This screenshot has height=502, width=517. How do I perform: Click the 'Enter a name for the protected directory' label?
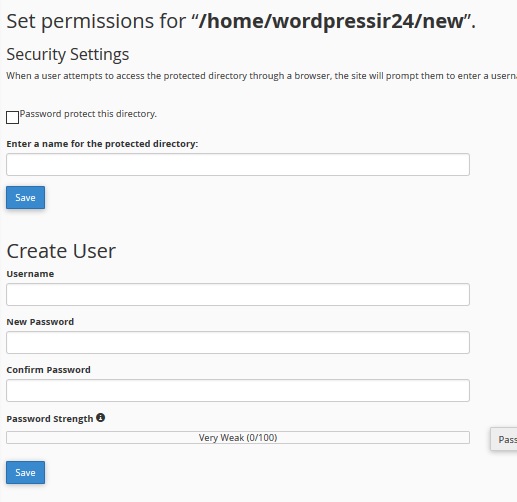coord(102,144)
